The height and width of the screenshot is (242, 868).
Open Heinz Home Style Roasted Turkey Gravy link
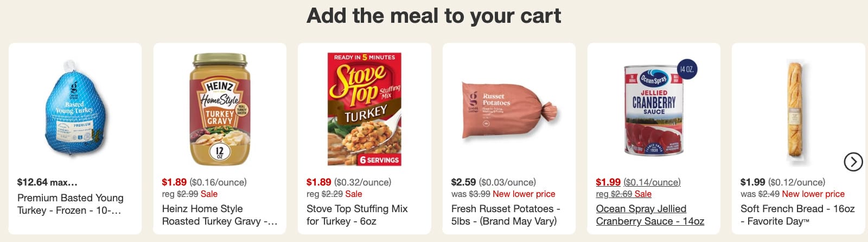(x=219, y=215)
